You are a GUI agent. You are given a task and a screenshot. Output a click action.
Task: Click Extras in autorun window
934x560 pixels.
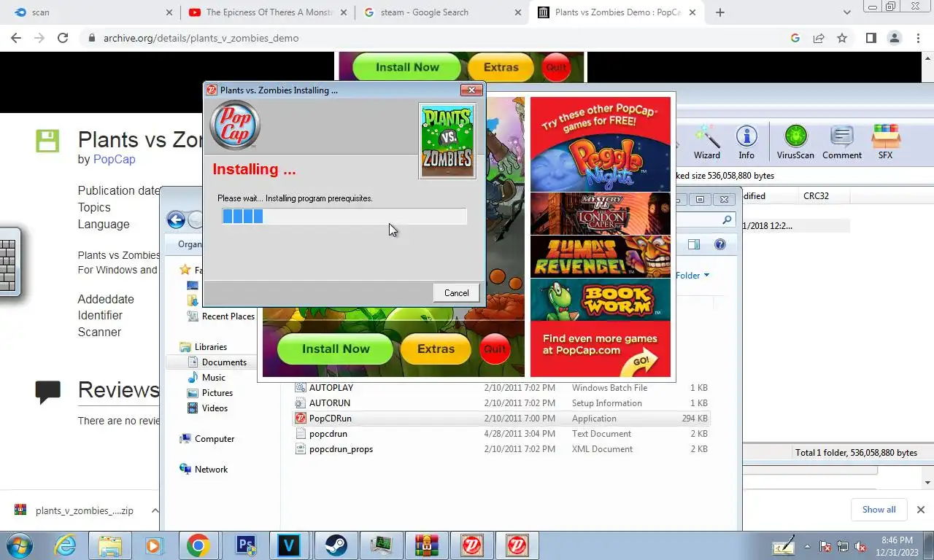click(x=436, y=349)
